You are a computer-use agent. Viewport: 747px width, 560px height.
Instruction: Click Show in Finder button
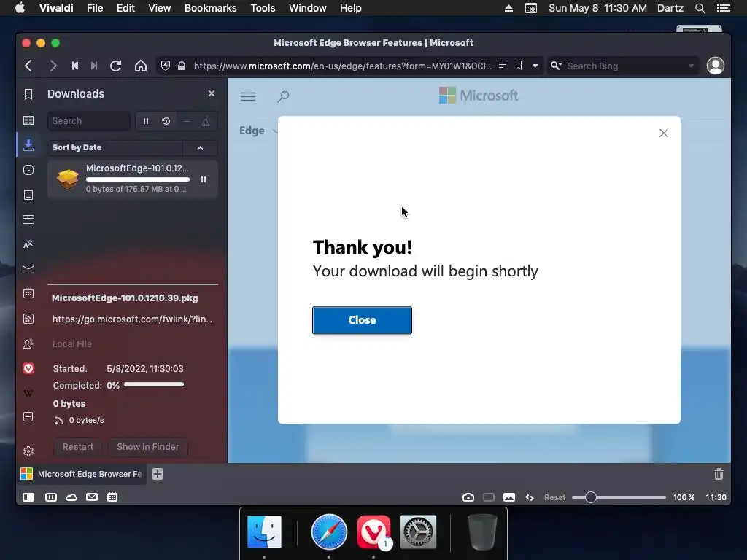pyautogui.click(x=147, y=447)
